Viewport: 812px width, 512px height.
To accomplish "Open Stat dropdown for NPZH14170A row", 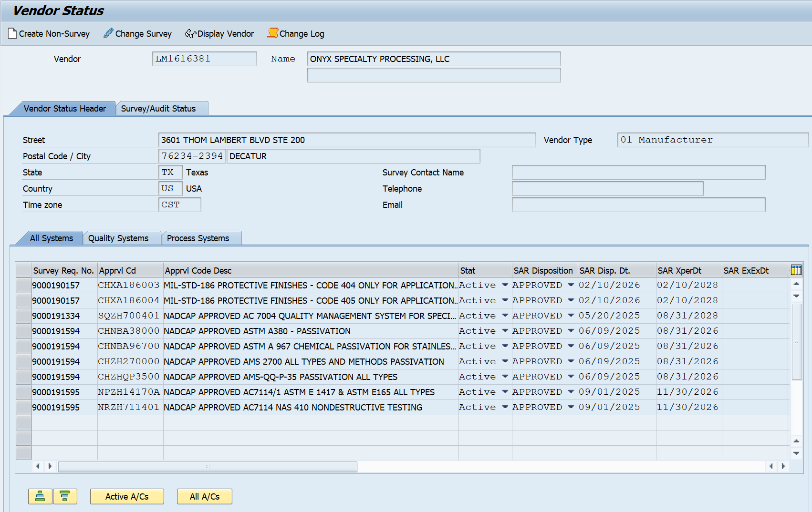I will click(505, 392).
